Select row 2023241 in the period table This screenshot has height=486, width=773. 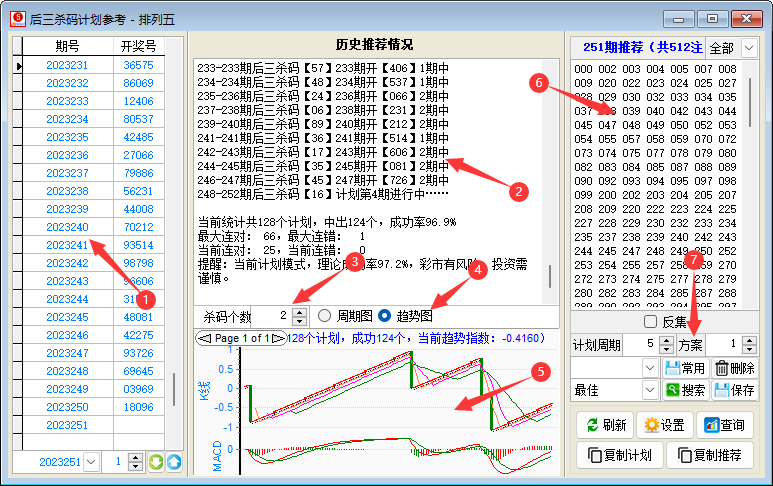[67, 245]
